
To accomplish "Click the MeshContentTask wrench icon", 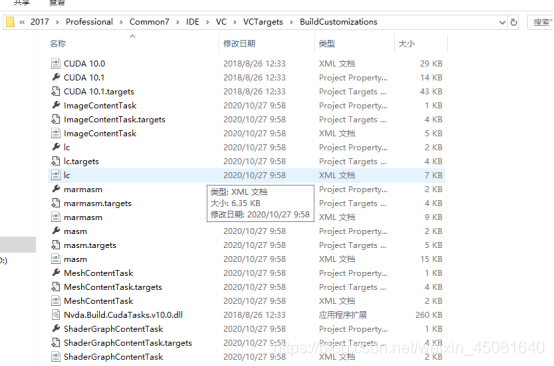I will (x=55, y=272).
